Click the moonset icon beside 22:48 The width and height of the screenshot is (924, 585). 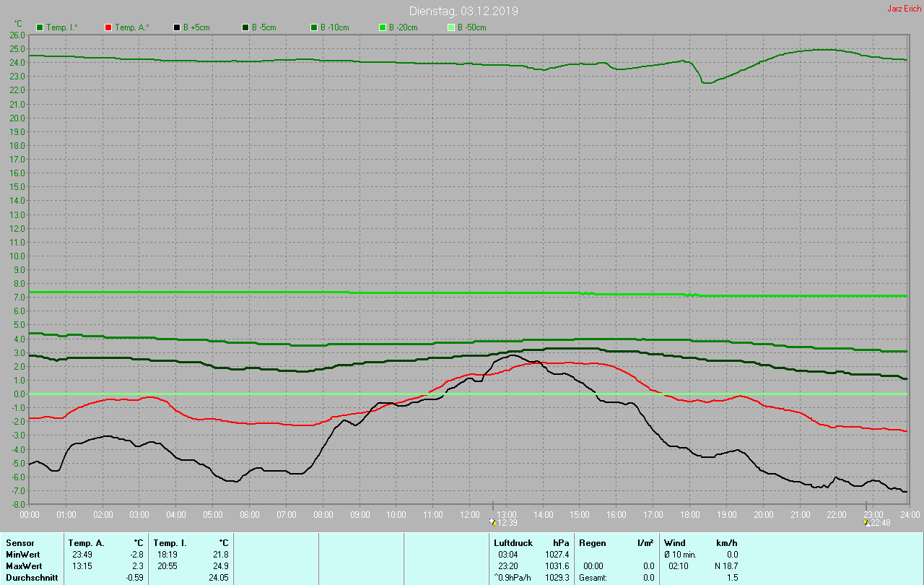pyautogui.click(x=867, y=523)
